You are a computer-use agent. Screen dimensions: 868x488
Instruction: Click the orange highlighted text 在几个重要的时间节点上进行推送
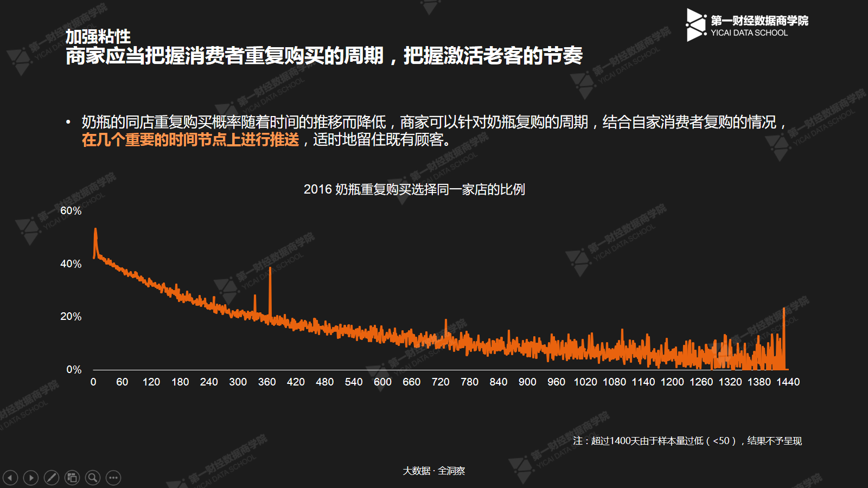[x=190, y=140]
